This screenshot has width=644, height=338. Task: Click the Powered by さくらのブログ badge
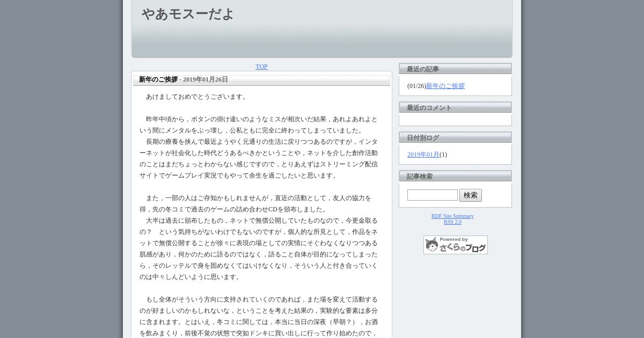456,245
